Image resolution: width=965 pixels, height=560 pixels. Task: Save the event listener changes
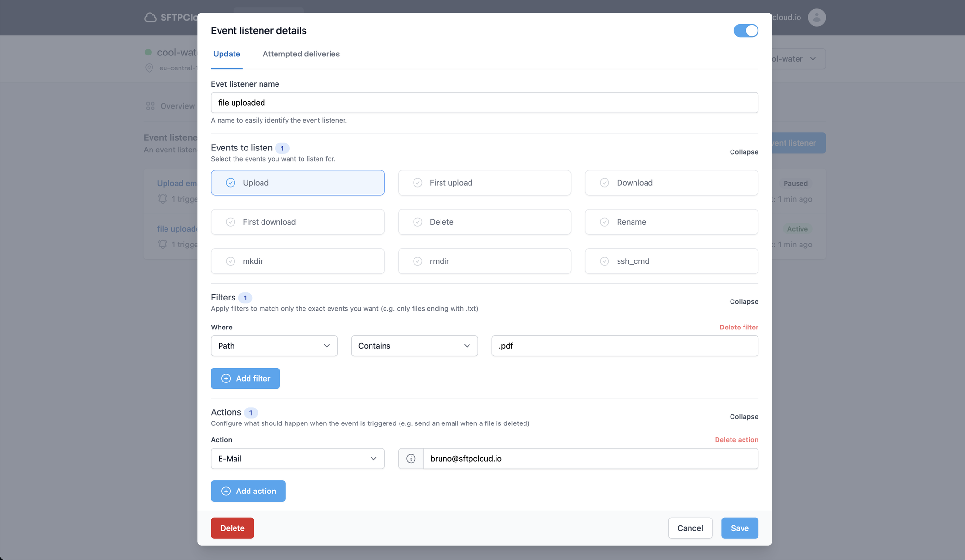(740, 527)
